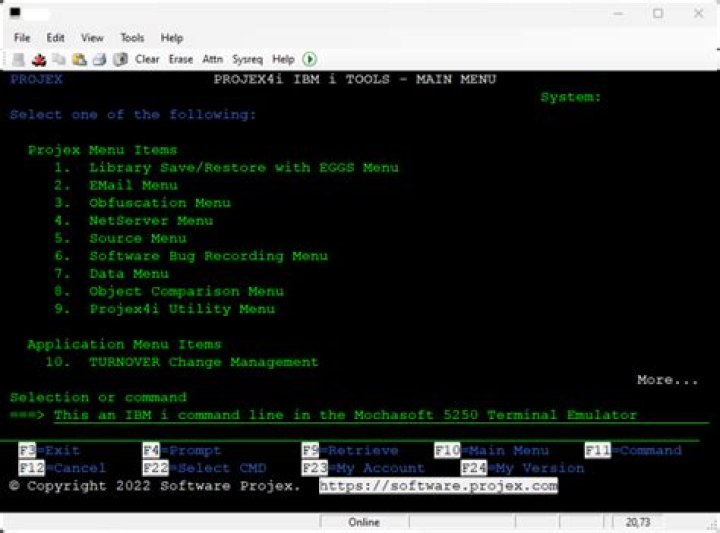
Task: Click the "Select one of the following:" text
Action: coord(133,115)
